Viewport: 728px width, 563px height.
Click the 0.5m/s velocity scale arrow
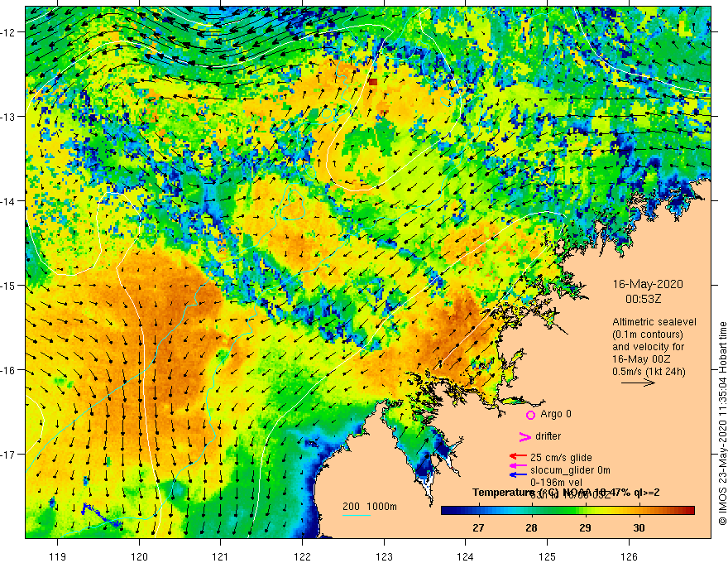638,383
